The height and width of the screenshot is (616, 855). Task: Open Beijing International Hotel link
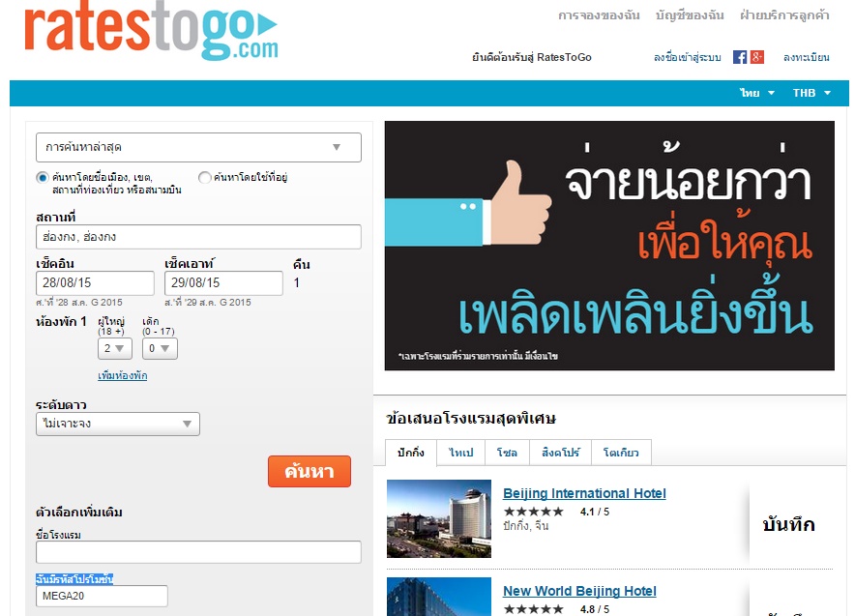[584, 494]
